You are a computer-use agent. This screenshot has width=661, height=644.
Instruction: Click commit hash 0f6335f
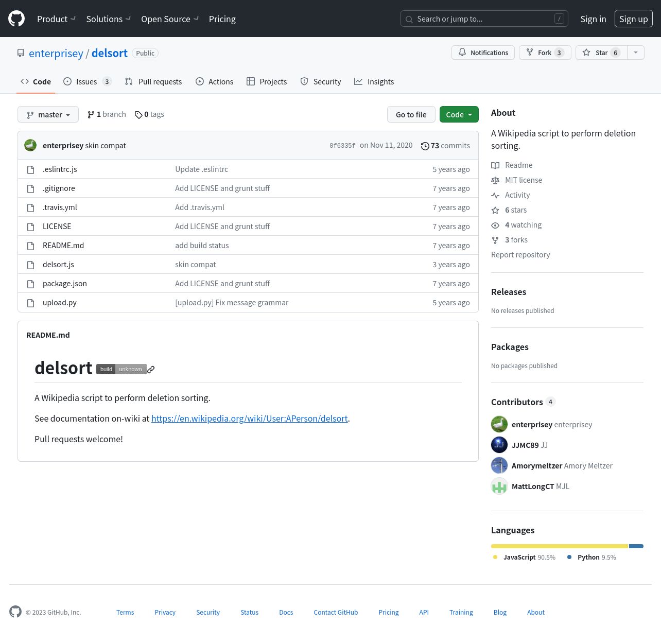[342, 146]
